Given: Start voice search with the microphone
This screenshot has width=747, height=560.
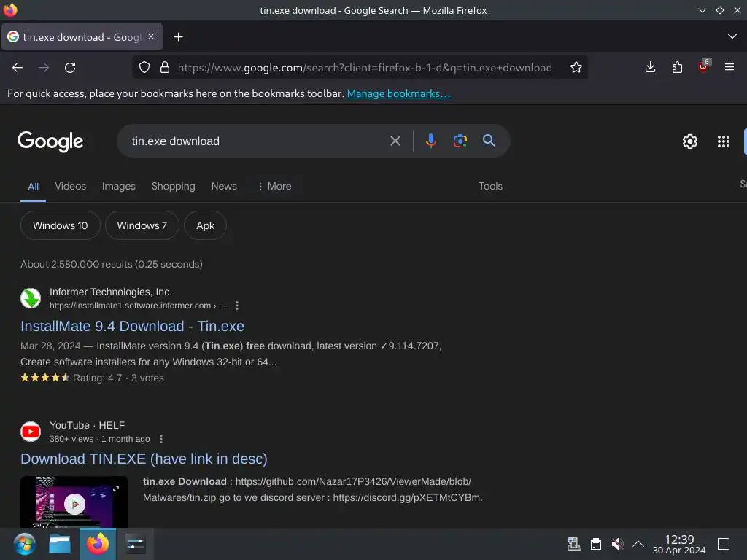Looking at the screenshot, I should click(430, 141).
